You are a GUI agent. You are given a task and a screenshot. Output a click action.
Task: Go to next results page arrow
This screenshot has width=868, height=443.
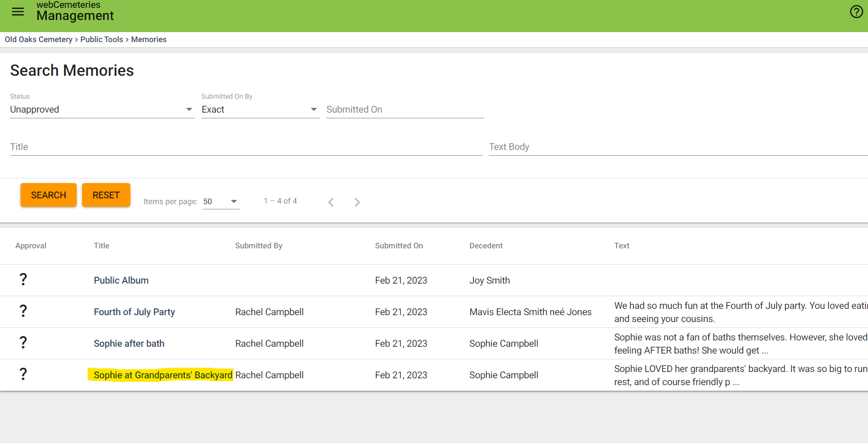click(357, 202)
